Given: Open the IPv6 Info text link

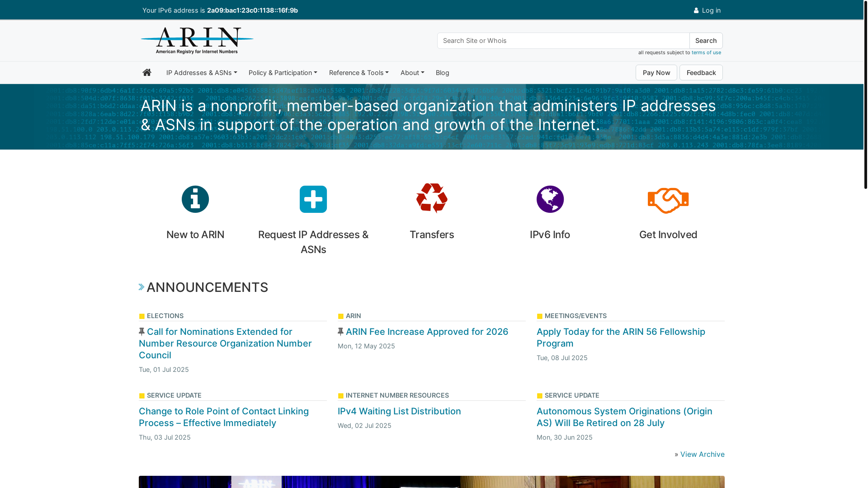Looking at the screenshot, I should tap(550, 235).
